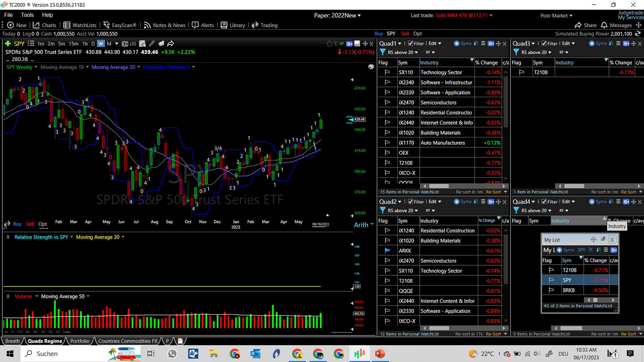Click the chart share arrow icon
This screenshot has width=644, height=362.
[x=170, y=43]
